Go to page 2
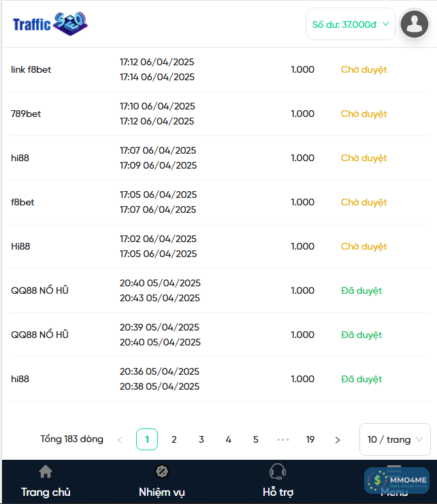 [174, 440]
